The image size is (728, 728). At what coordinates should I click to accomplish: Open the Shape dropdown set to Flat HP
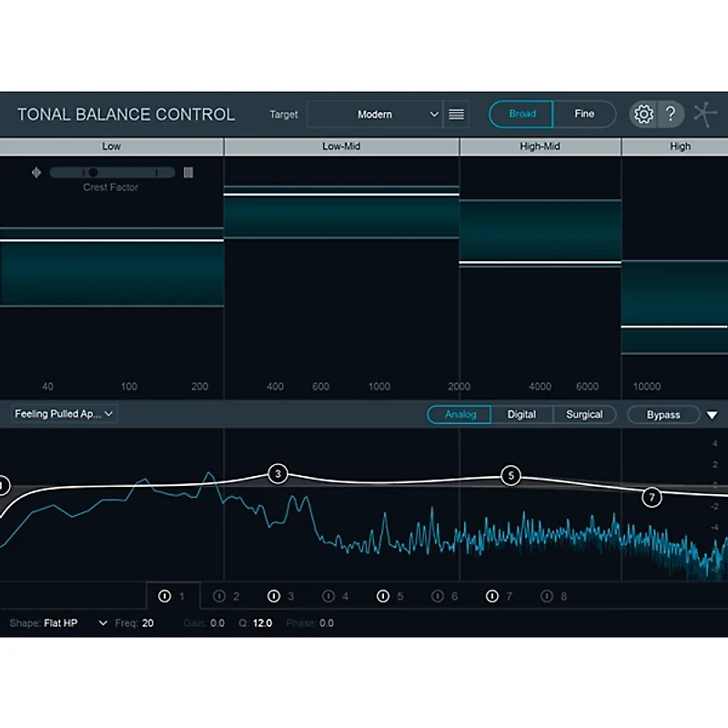(x=77, y=622)
